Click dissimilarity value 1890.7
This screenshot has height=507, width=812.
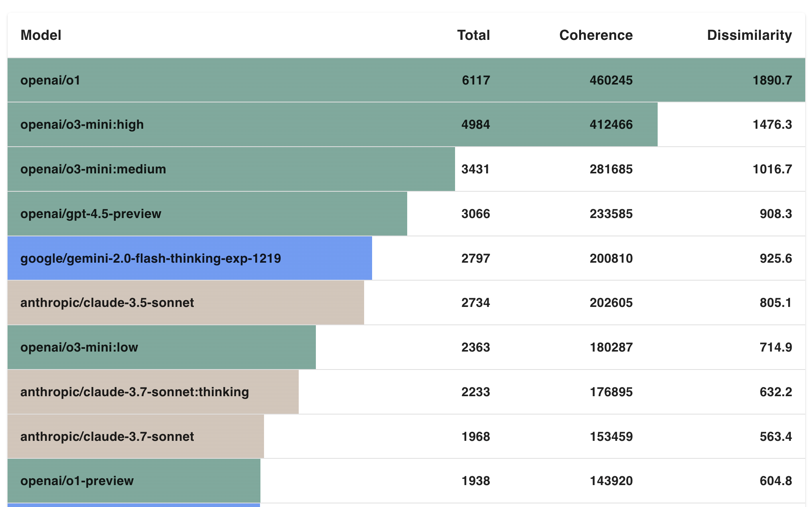(772, 80)
